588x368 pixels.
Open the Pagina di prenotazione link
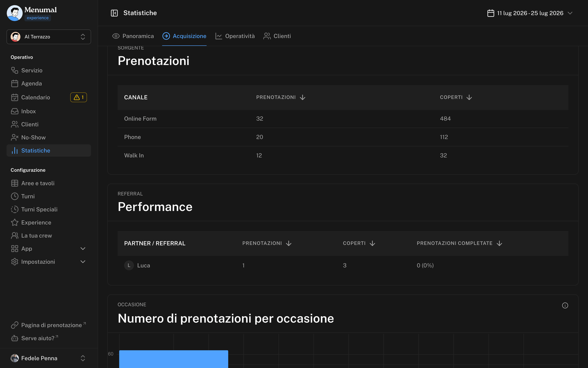click(49, 325)
